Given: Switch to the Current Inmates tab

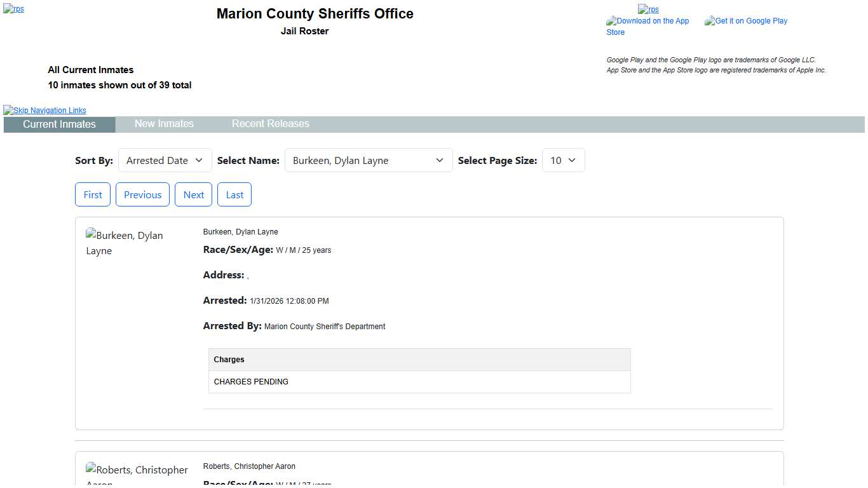Looking at the screenshot, I should pos(59,125).
